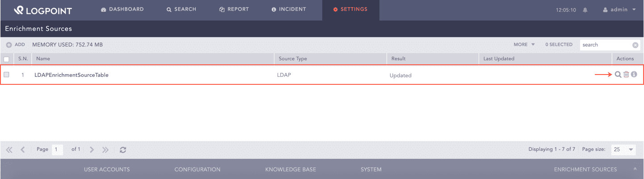Switch to the Dashboard tab
This screenshot has height=179, width=644.
click(x=122, y=9)
